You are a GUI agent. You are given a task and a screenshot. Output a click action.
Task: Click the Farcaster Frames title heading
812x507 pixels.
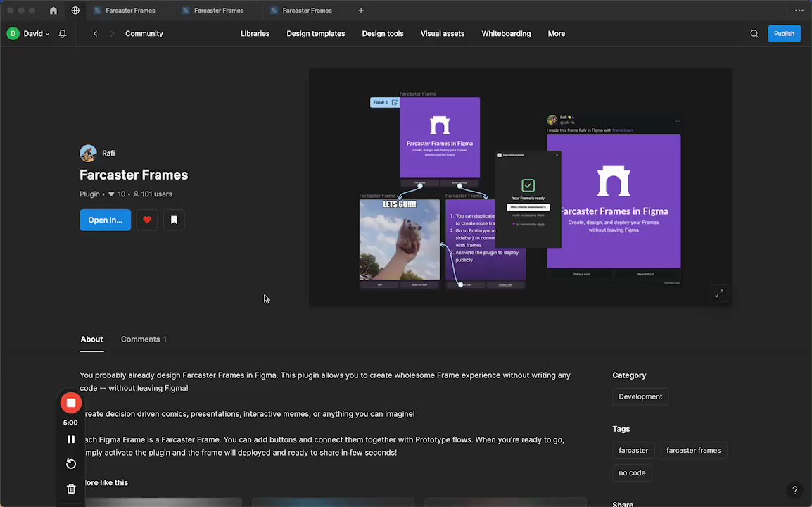click(134, 175)
